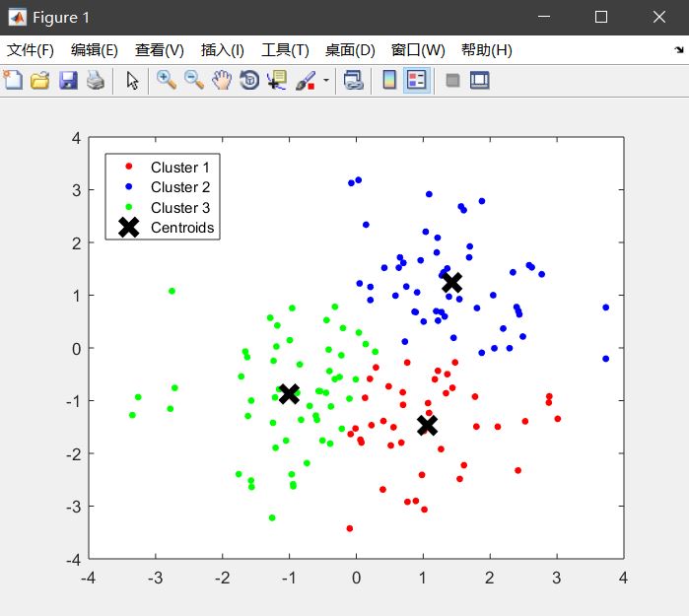
Task: Open the 插入(I) menu
Action: [223, 50]
